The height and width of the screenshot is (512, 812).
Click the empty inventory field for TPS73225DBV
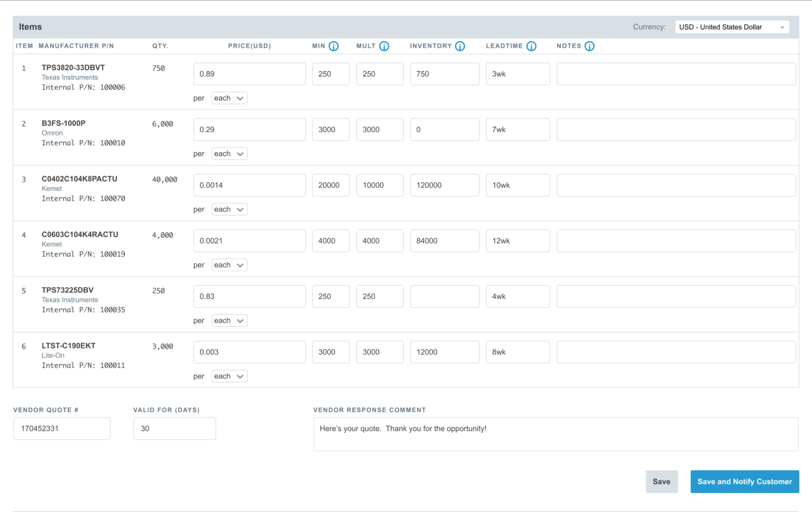(444, 296)
